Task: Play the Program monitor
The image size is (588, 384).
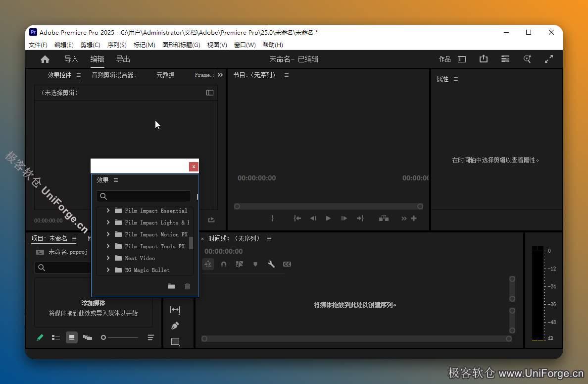Action: point(328,219)
